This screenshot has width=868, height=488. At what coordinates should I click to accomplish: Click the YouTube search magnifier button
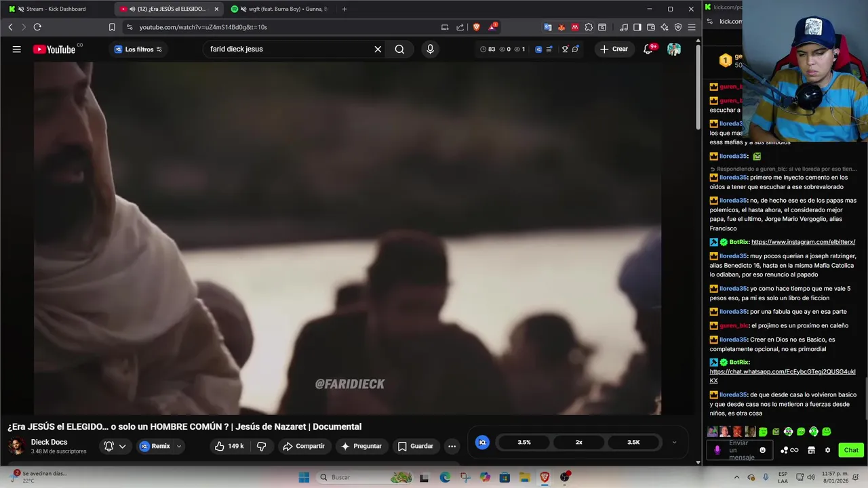399,49
